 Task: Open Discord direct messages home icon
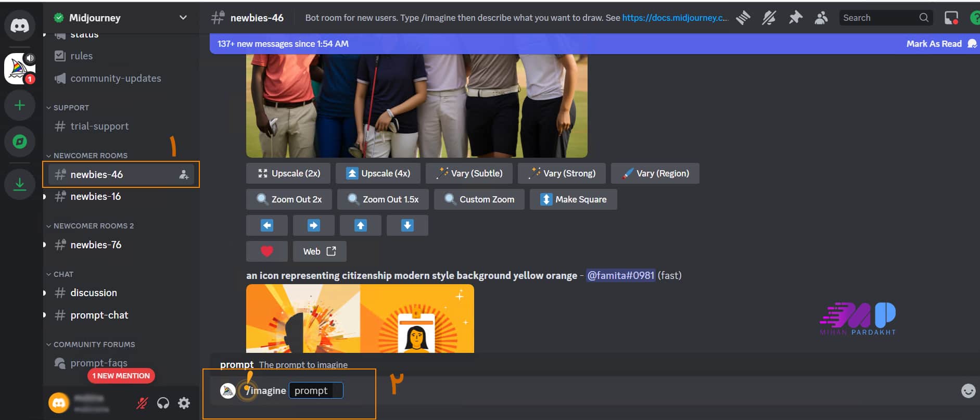pyautogui.click(x=20, y=25)
